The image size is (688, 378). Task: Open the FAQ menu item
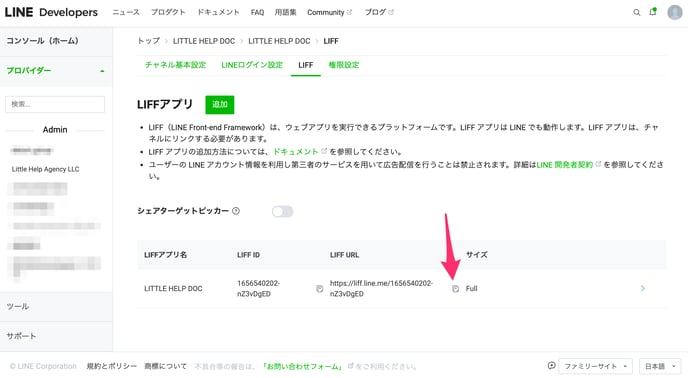coord(257,12)
